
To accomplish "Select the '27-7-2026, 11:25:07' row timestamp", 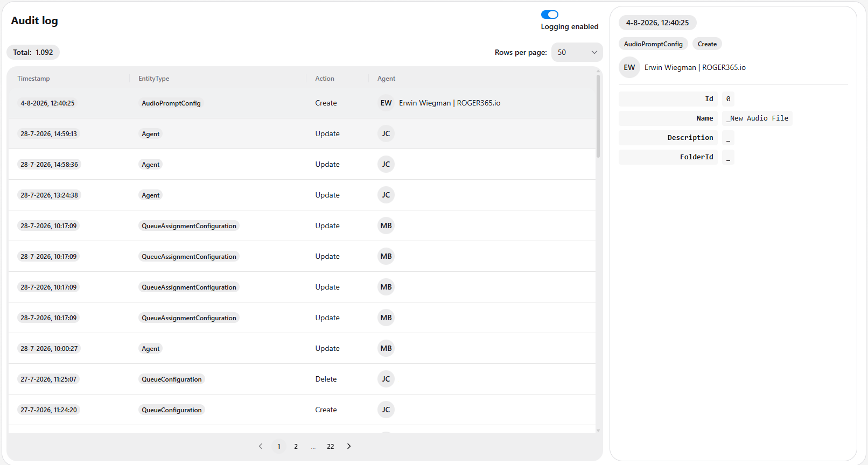I will coord(48,379).
